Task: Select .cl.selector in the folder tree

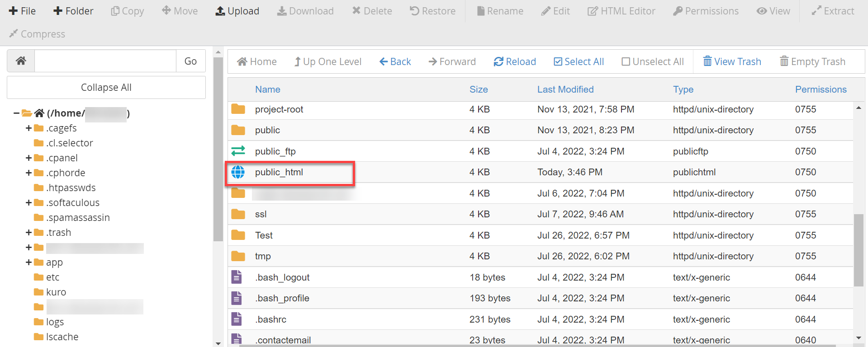Action: 69,143
